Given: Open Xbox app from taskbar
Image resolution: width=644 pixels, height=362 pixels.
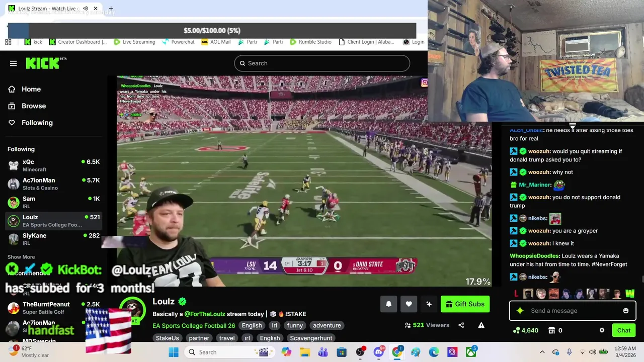Looking at the screenshot, I should point(471,352).
